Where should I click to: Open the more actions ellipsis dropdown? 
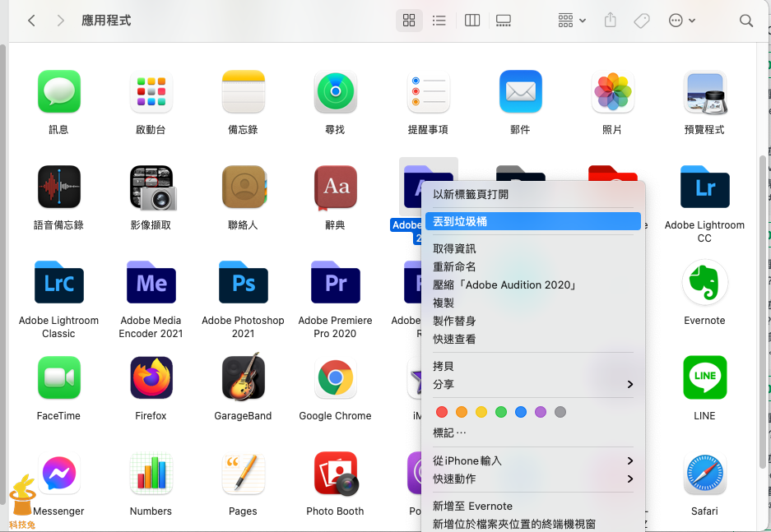pyautogui.click(x=682, y=20)
